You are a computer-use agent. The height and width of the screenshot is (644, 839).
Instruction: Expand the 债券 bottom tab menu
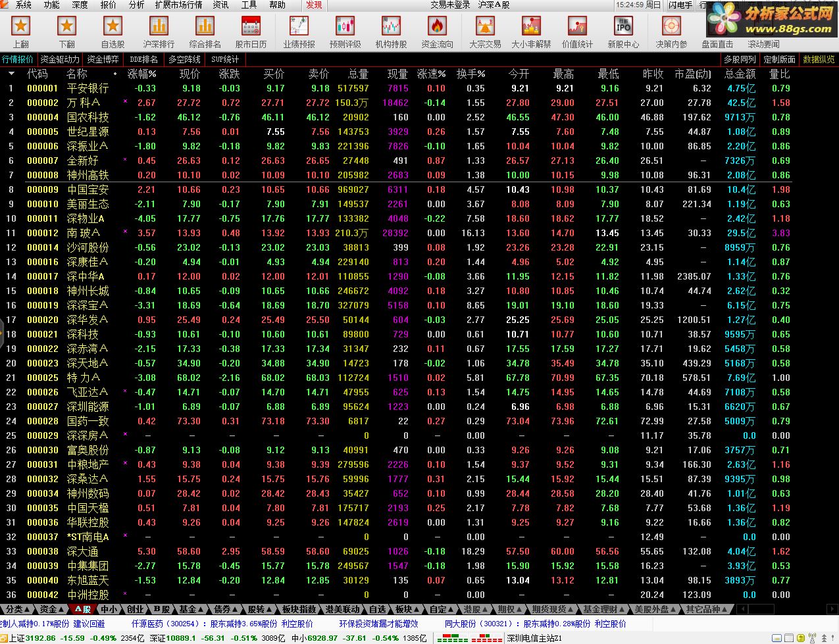tap(226, 609)
